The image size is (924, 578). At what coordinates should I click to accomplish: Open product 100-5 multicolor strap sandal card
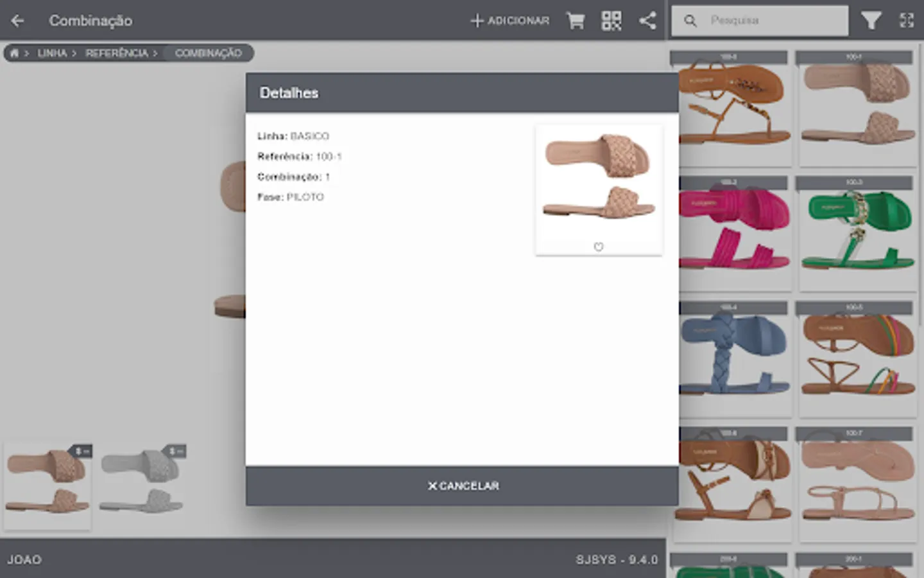tap(857, 359)
